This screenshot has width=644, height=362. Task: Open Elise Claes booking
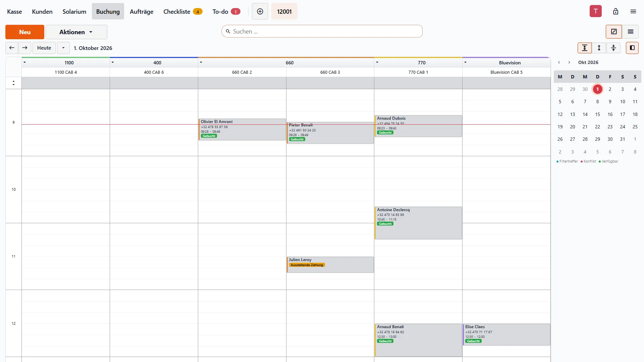click(506, 335)
